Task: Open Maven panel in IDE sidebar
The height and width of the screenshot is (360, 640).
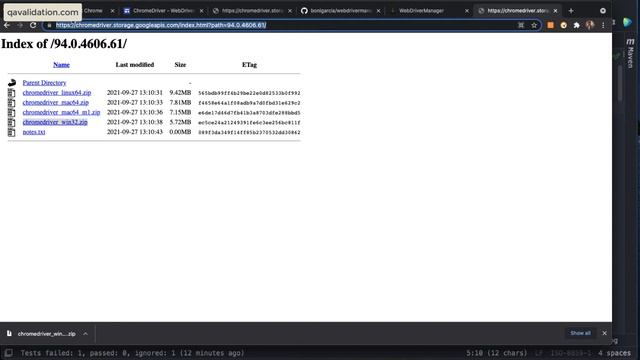Action: 631,53
